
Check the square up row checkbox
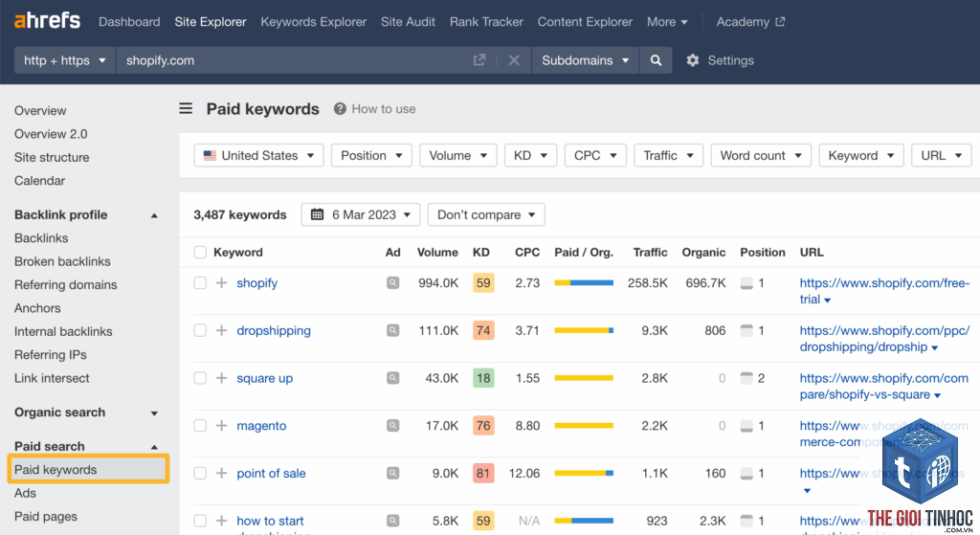click(200, 378)
